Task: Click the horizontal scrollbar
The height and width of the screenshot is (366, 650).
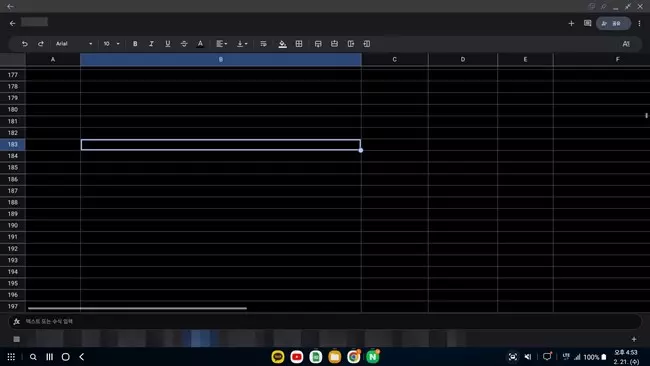Action: (137, 308)
